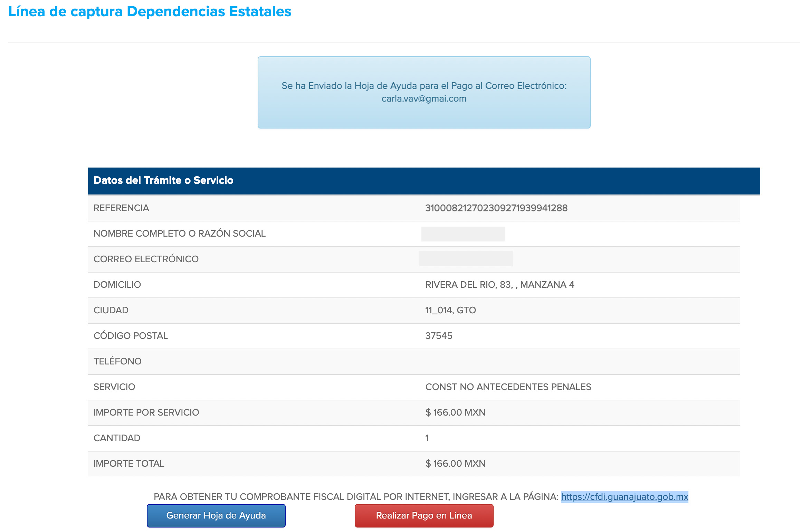Click the page heading Línea de captura Dependencias Estatales
Viewport: 800px width, 532px height.
coord(150,11)
